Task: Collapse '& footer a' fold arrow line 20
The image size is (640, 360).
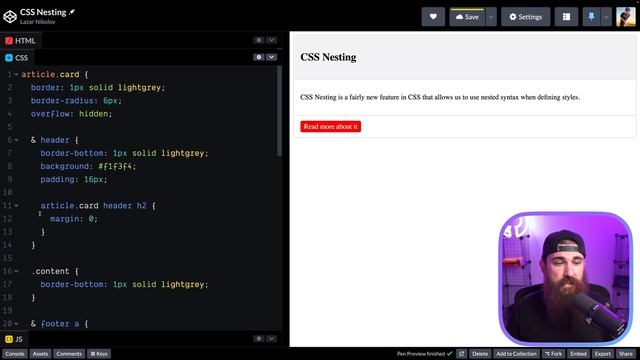Action: pyautogui.click(x=16, y=324)
